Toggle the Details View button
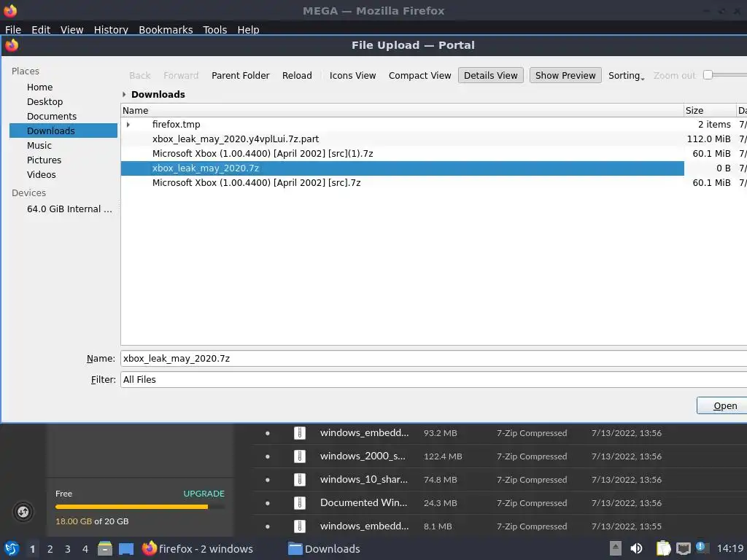 pos(491,75)
